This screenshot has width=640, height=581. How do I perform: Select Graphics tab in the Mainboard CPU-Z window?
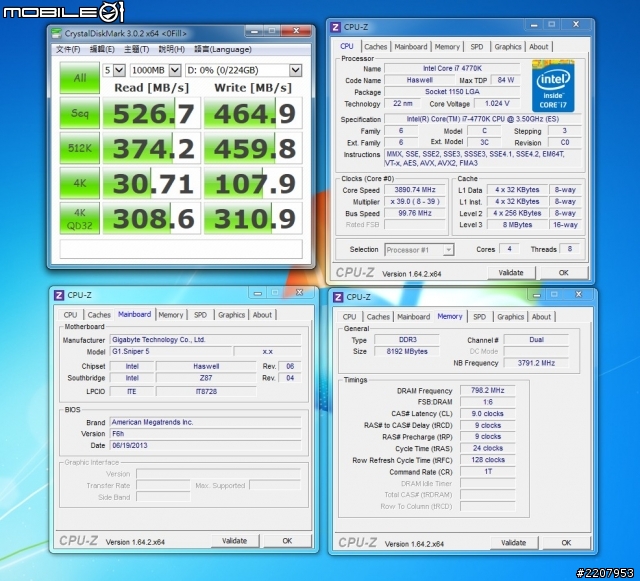pos(231,315)
